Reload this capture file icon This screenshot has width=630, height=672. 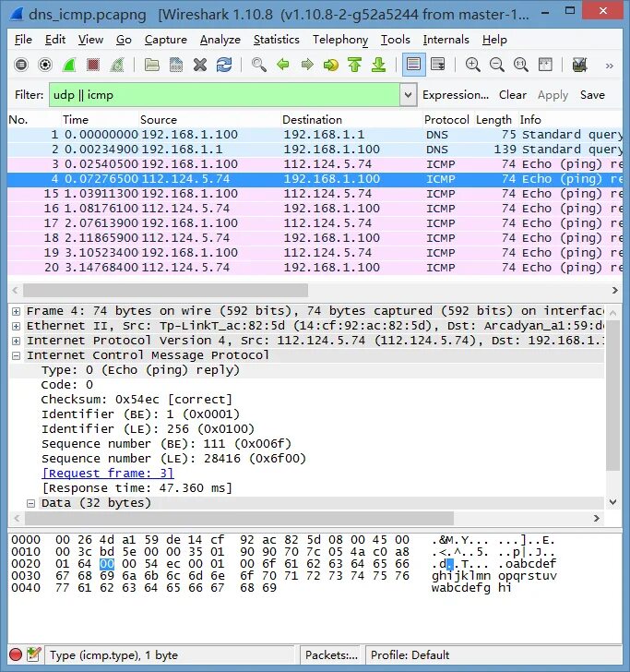[224, 66]
